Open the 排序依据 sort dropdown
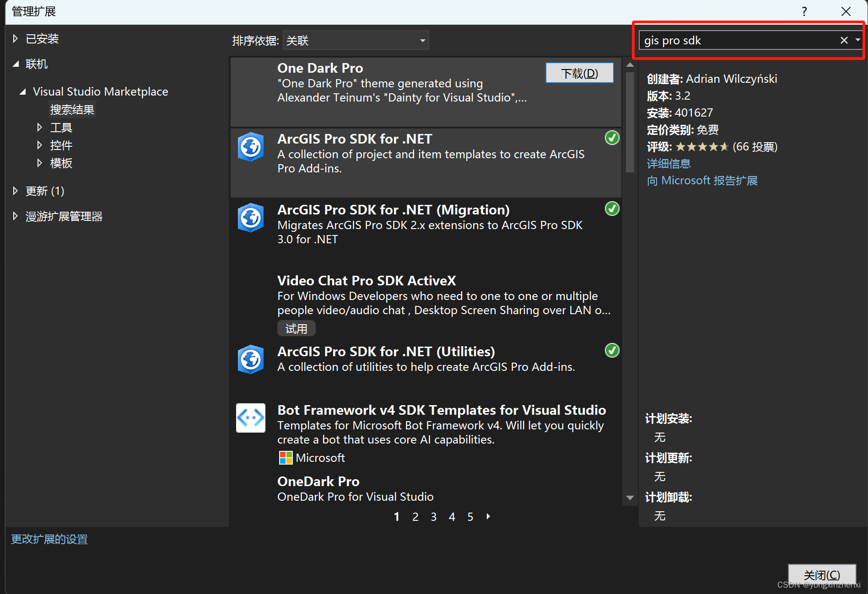868x594 pixels. pyautogui.click(x=356, y=40)
